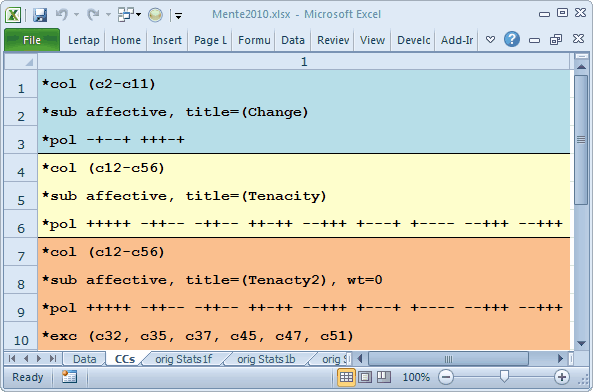Open the Data ribbon tab
This screenshot has height=392, width=593.
tap(293, 40)
